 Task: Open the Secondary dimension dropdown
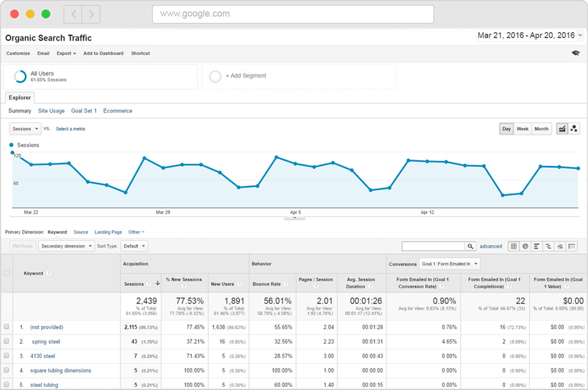[66, 246]
